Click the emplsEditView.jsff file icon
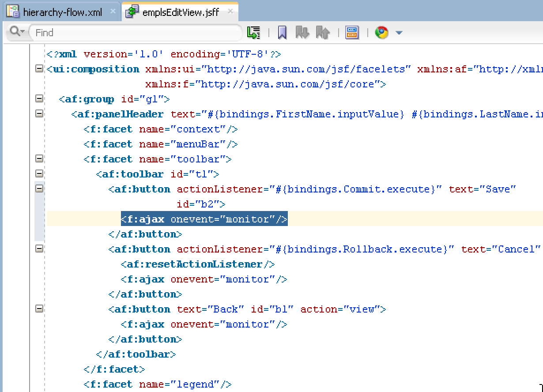This screenshot has height=392, width=543. click(132, 12)
